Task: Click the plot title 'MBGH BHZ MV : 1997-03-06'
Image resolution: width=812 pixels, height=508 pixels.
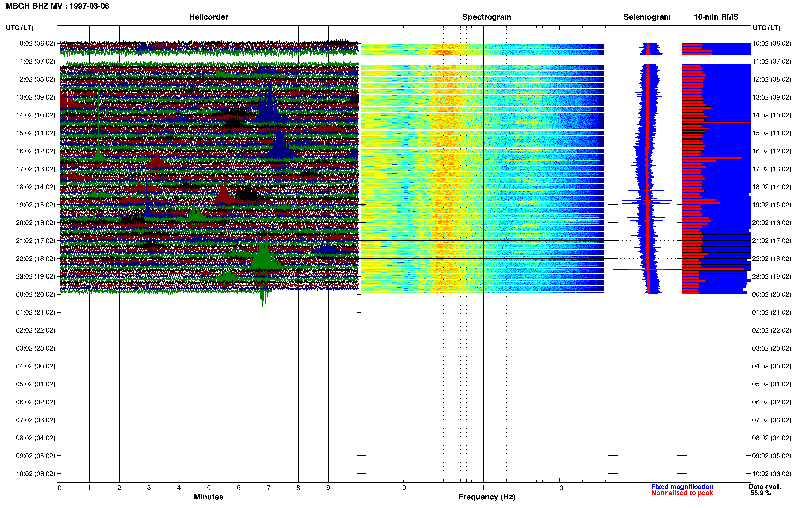Action: pyautogui.click(x=57, y=6)
